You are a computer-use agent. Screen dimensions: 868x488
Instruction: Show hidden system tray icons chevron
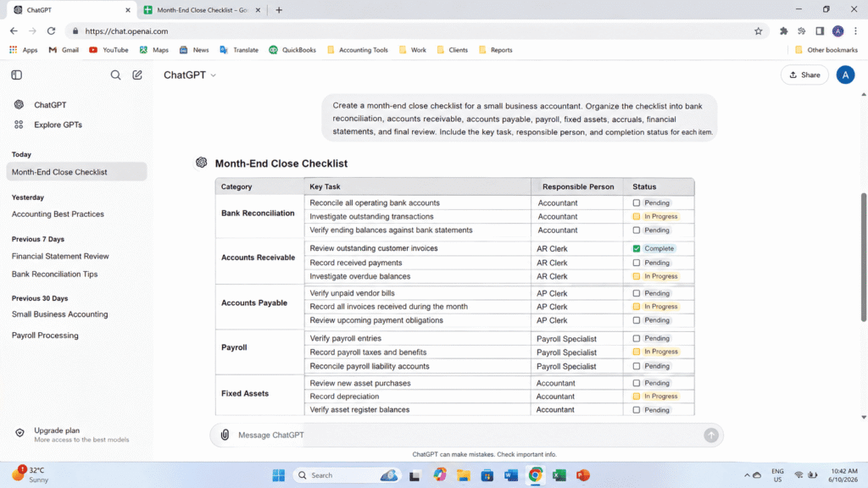tap(747, 474)
